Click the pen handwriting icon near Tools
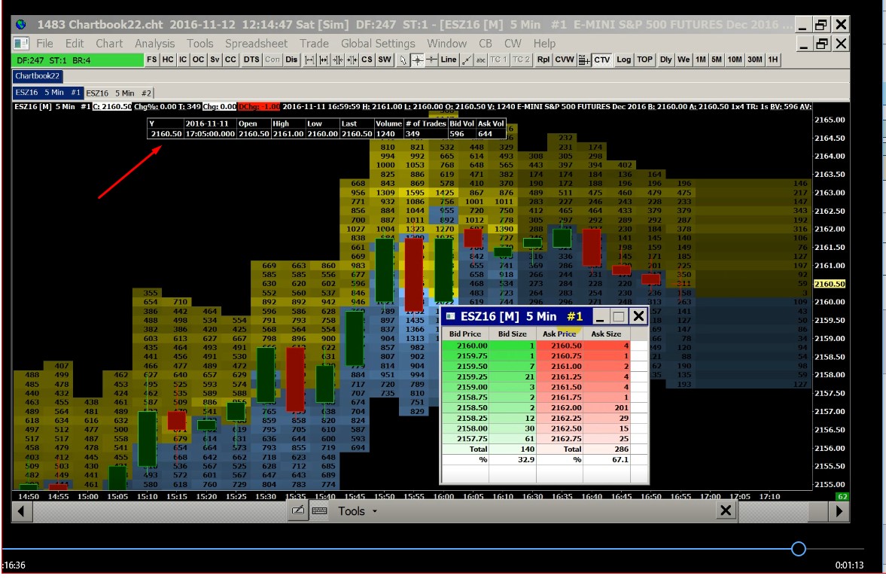 (x=298, y=511)
